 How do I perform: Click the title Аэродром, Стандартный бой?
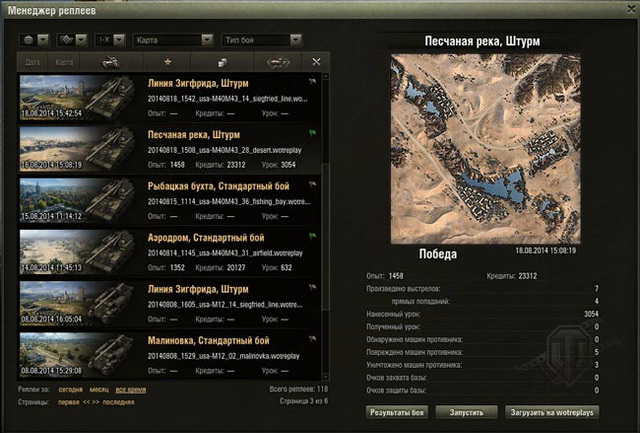pyautogui.click(x=206, y=238)
